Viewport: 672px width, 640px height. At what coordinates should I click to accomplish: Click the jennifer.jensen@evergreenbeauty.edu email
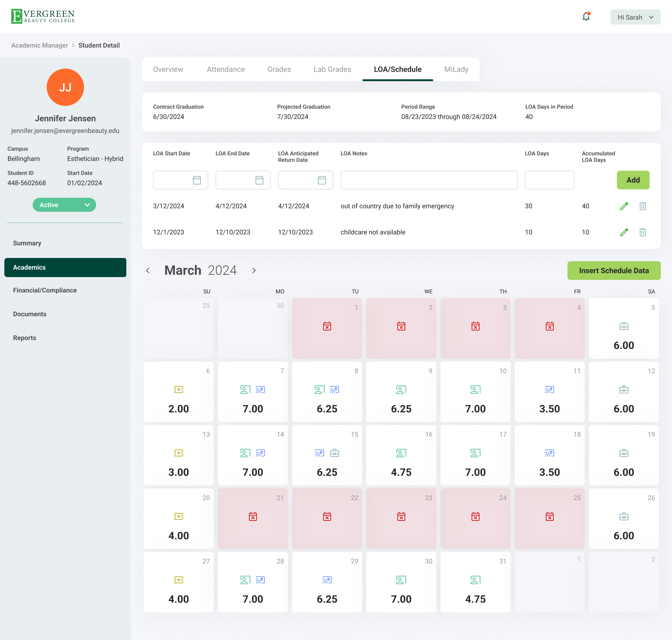(x=65, y=131)
